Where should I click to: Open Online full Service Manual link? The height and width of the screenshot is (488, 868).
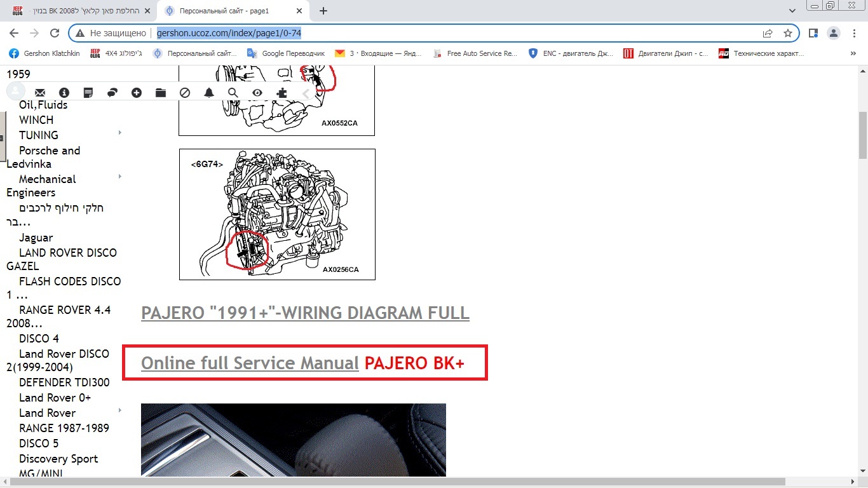pyautogui.click(x=250, y=363)
